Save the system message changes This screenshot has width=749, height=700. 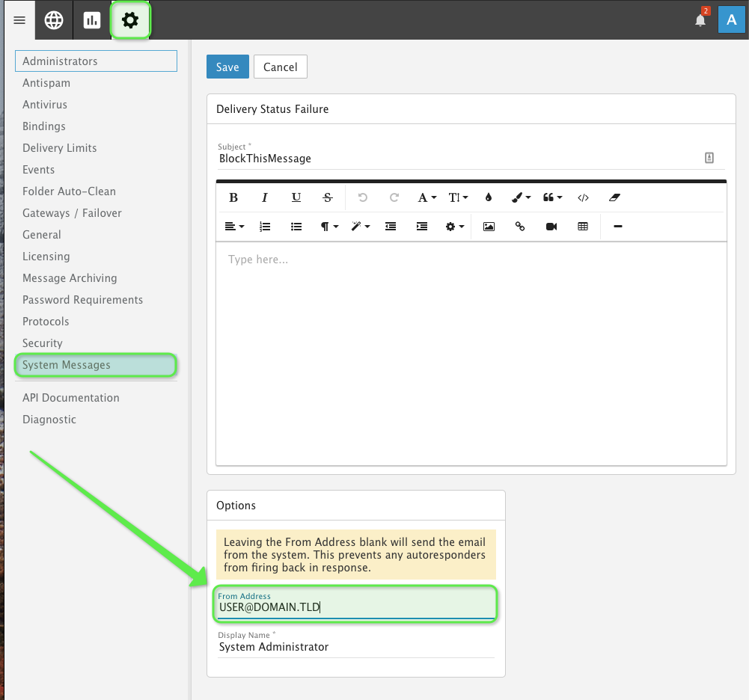pyautogui.click(x=227, y=67)
